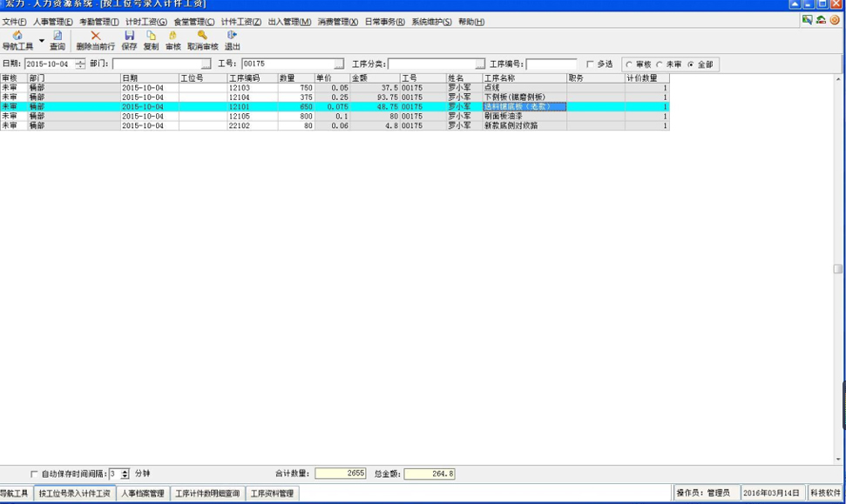Viewport: 846px width, 504px height.
Task: Open the 部门 field picker button
Action: click(206, 64)
